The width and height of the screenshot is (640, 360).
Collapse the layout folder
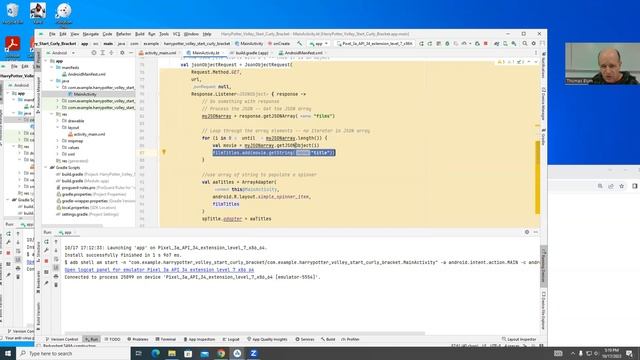pos(58,127)
